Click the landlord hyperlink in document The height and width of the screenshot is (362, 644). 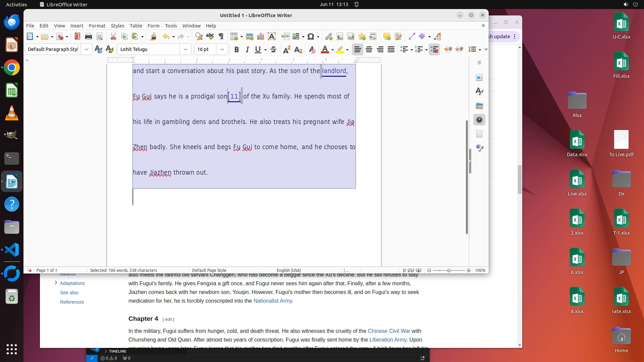click(x=334, y=71)
